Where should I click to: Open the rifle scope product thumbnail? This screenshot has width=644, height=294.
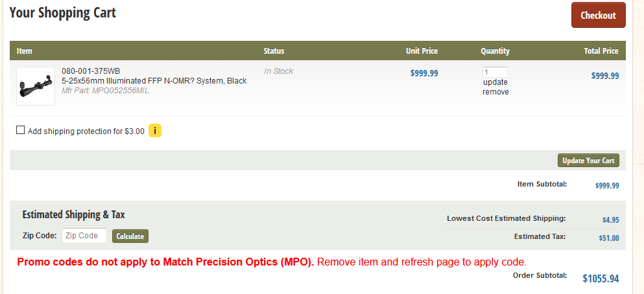click(36, 86)
